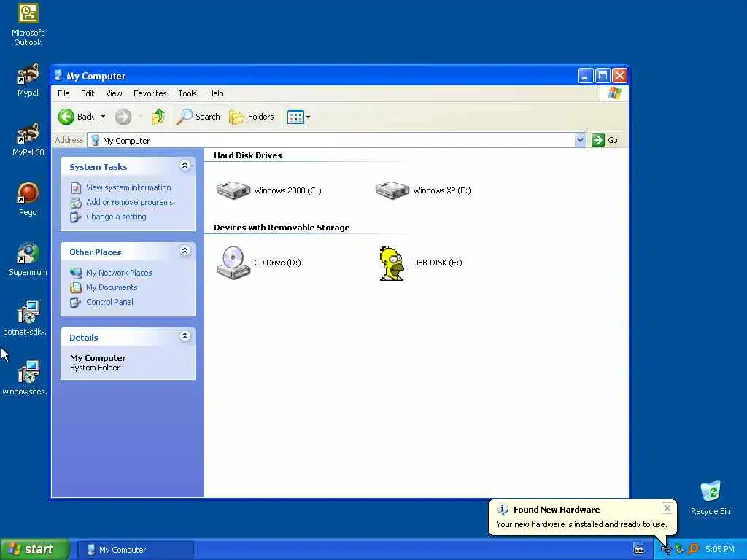This screenshot has height=560, width=747.
Task: Collapse the System Tasks panel
Action: [x=185, y=166]
